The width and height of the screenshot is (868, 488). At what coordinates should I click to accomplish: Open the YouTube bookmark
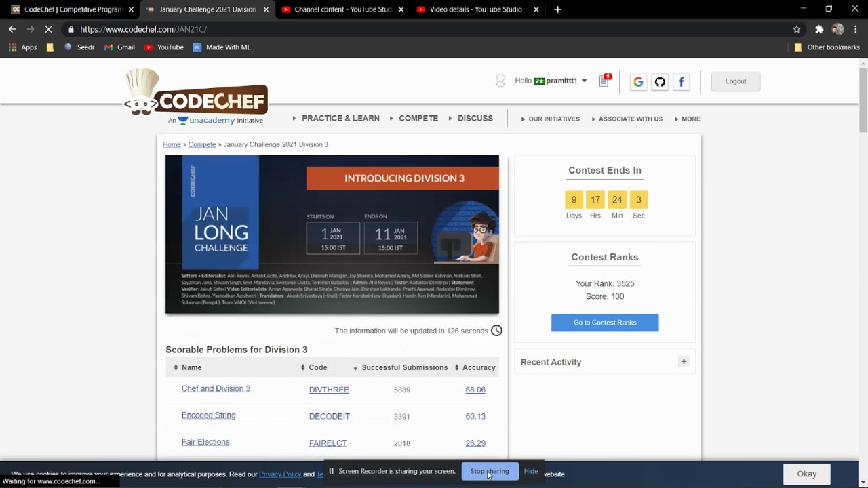(x=164, y=47)
